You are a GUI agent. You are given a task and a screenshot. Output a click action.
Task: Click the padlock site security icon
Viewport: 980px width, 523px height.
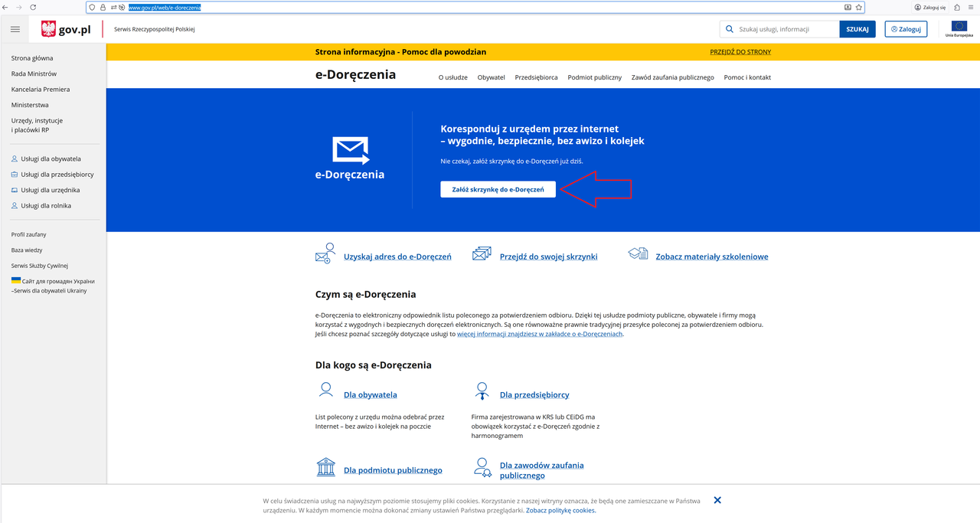click(x=103, y=7)
